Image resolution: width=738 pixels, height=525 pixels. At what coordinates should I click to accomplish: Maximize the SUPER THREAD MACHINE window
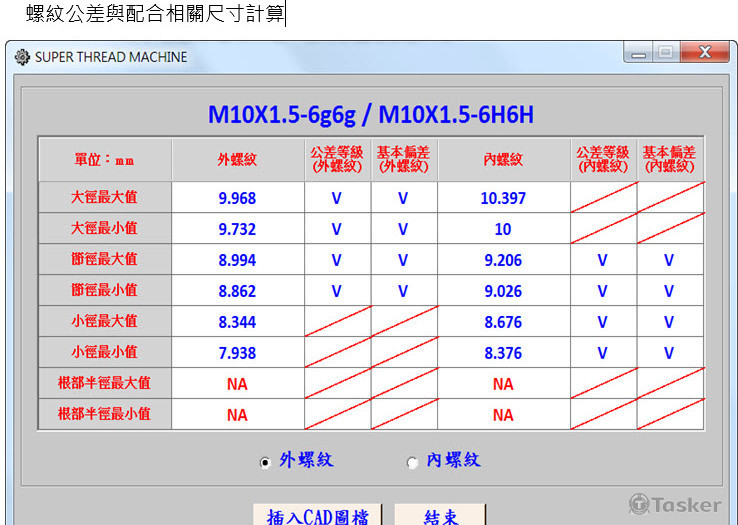click(666, 52)
